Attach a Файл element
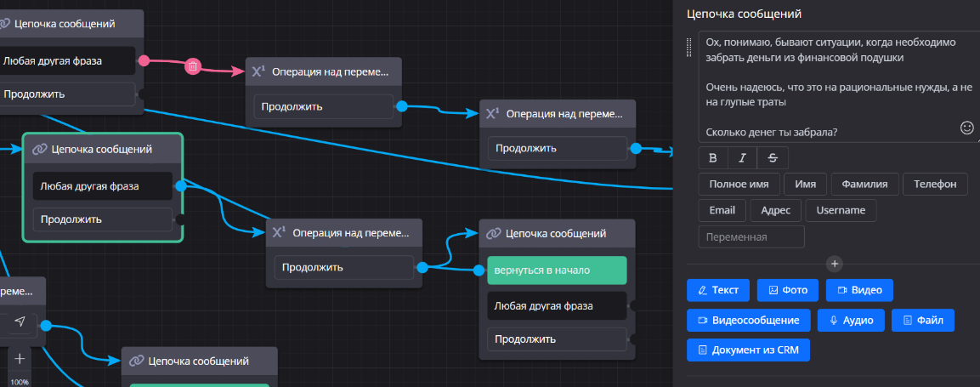 (923, 321)
